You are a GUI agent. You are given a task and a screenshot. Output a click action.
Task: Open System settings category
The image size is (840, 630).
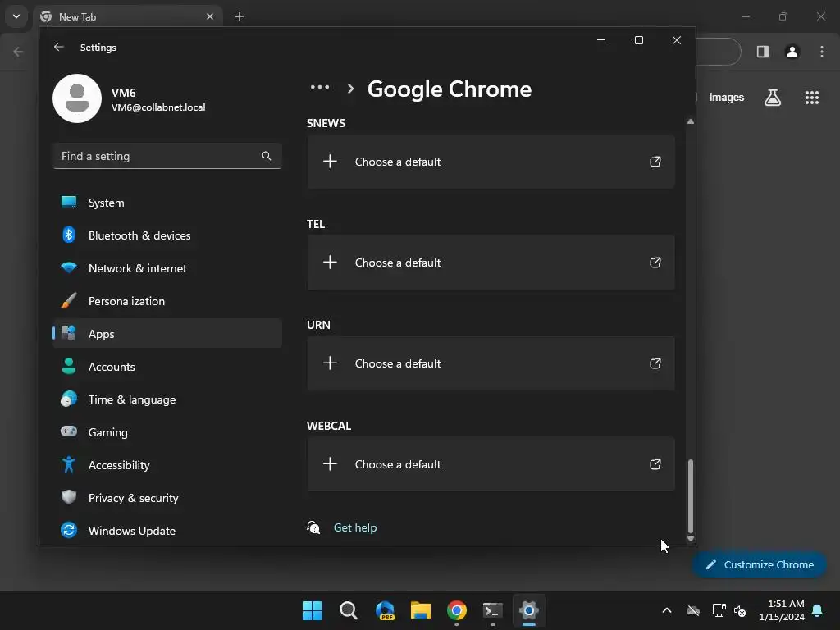(167, 203)
